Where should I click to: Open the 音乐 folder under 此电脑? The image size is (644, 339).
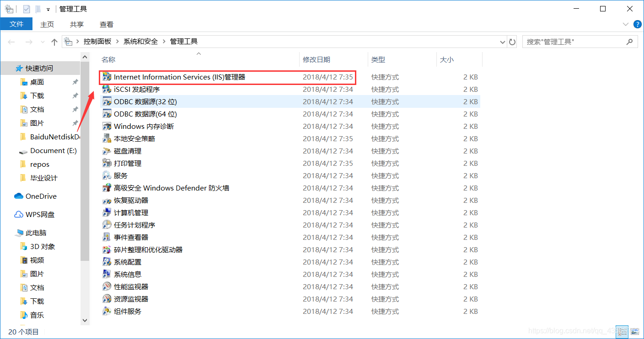coord(32,315)
